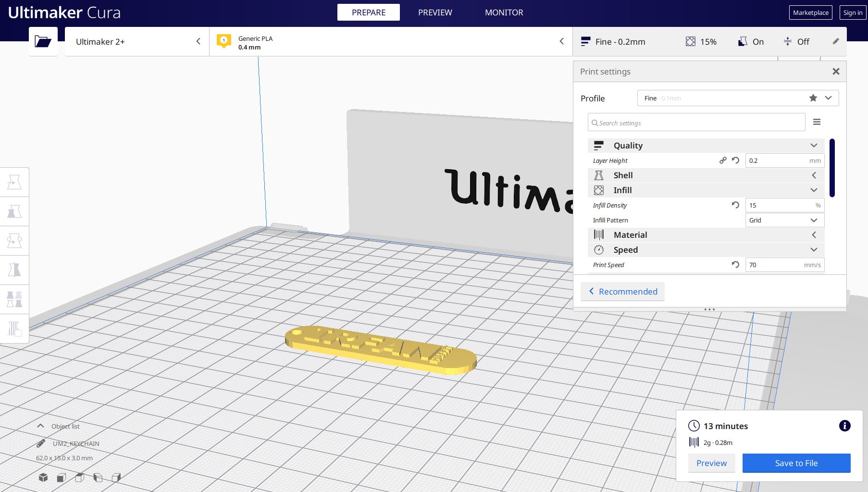This screenshot has width=868, height=492.
Task: Open file folder icon
Action: [x=43, y=41]
